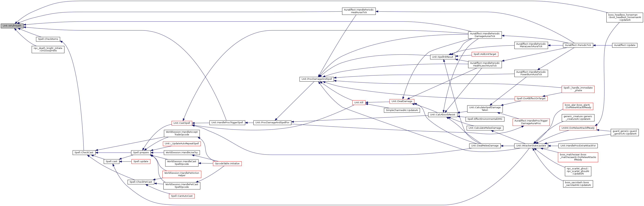Click the red Unit::DealDamage node

(402, 101)
